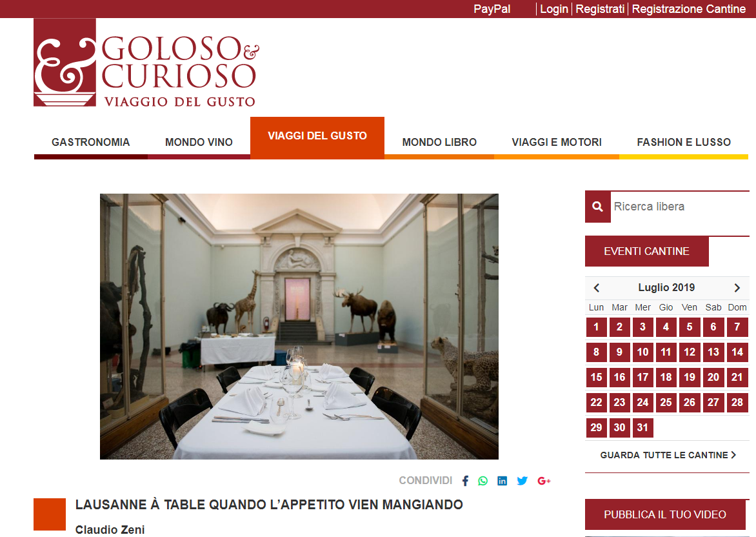Switch to Mondo Vino section

(x=199, y=143)
